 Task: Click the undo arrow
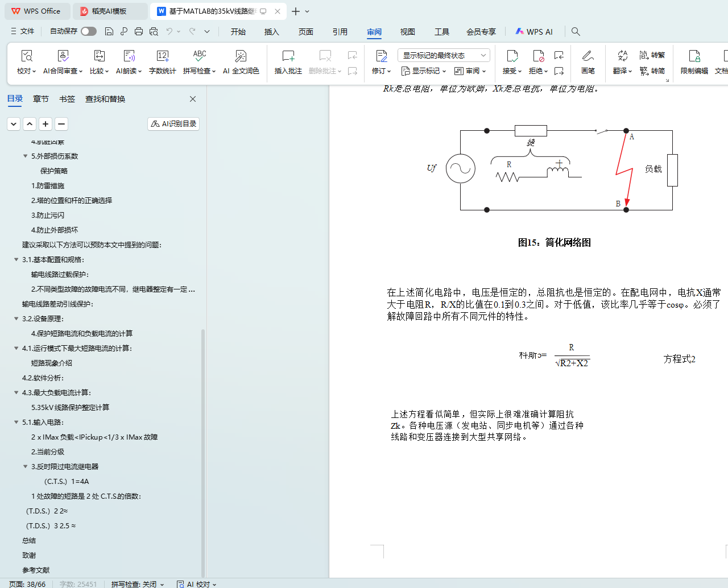pyautogui.click(x=169, y=31)
